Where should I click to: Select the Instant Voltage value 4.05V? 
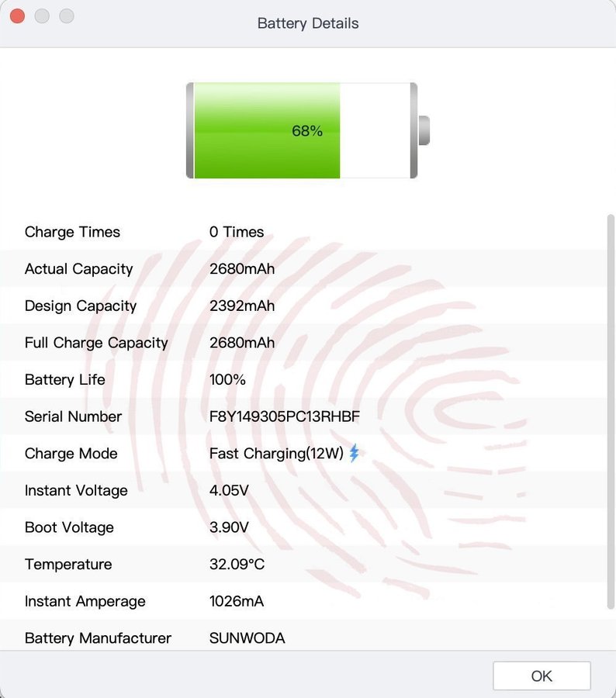pos(229,490)
